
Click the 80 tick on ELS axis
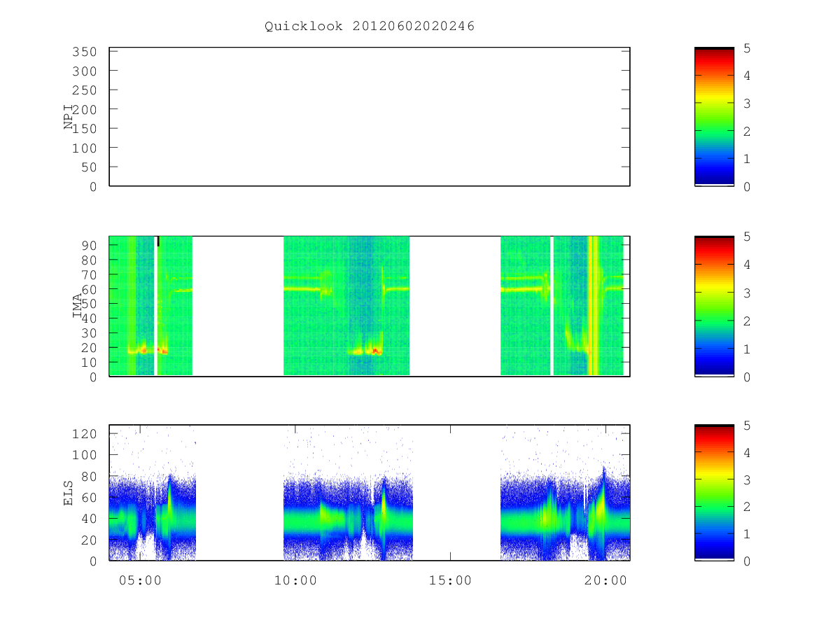tap(88, 476)
